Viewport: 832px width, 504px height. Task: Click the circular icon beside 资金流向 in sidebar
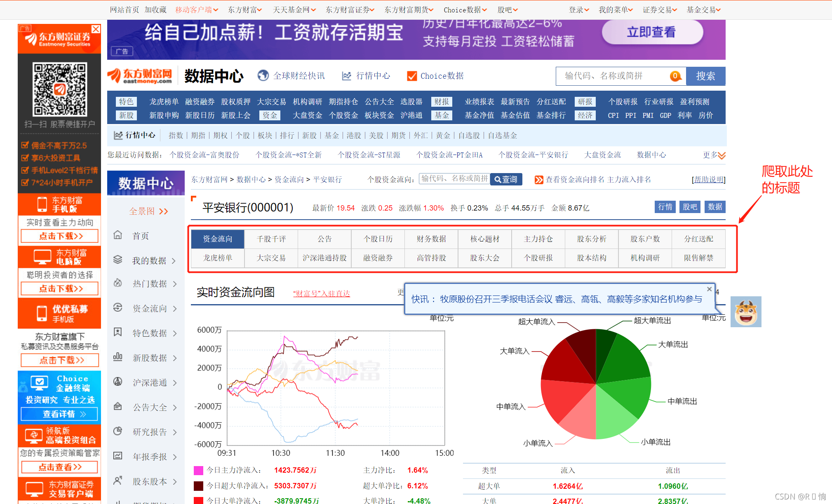118,307
